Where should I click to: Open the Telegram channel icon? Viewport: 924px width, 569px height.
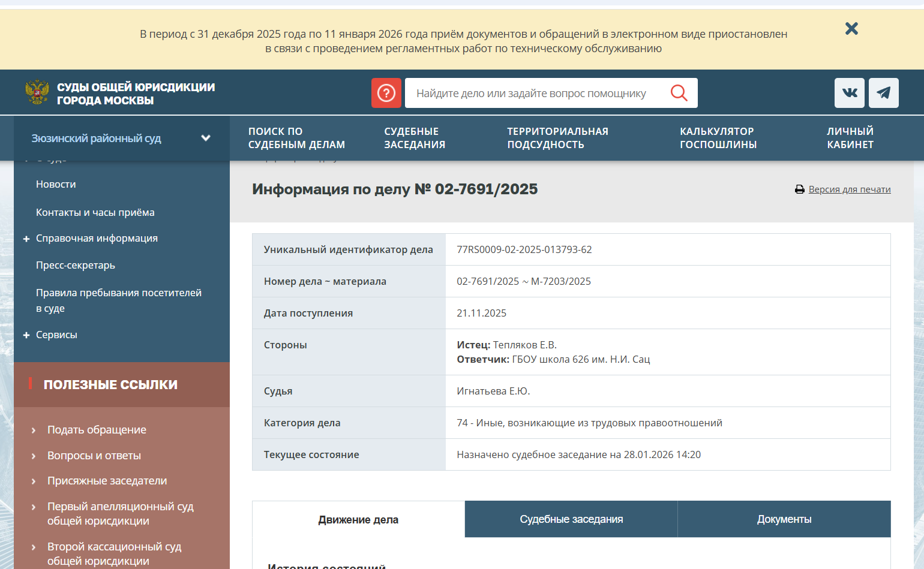click(883, 93)
